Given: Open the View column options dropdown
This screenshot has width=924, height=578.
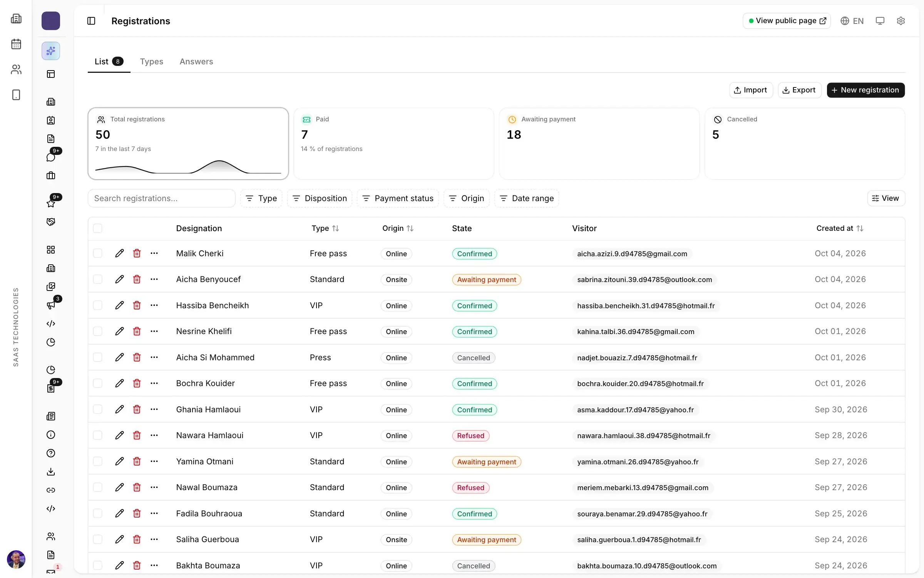Looking at the screenshot, I should tap(886, 198).
